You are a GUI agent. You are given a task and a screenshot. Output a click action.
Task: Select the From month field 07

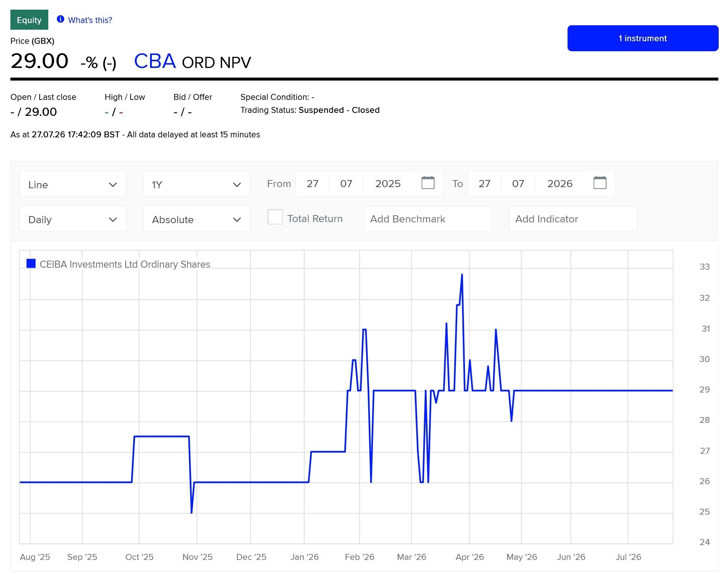346,184
